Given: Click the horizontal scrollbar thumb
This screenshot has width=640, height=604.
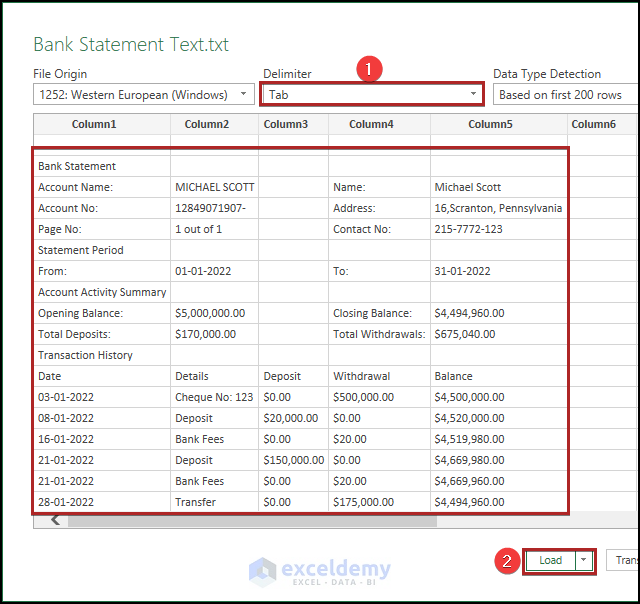Looking at the screenshot, I should pos(252,521).
